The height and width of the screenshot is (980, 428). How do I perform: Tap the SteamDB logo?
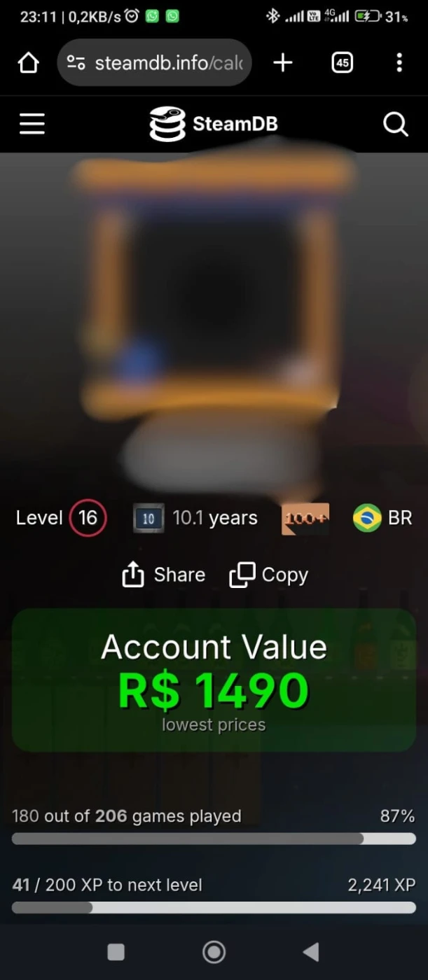click(x=214, y=124)
